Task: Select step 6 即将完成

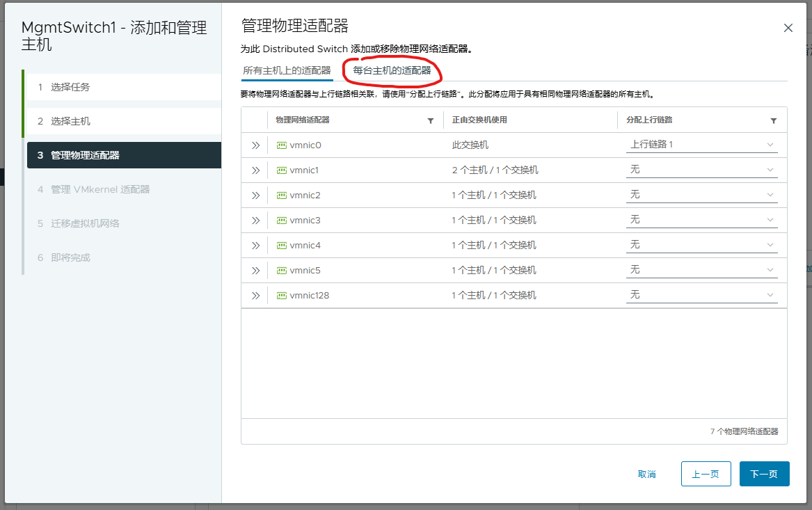Action: coord(124,258)
